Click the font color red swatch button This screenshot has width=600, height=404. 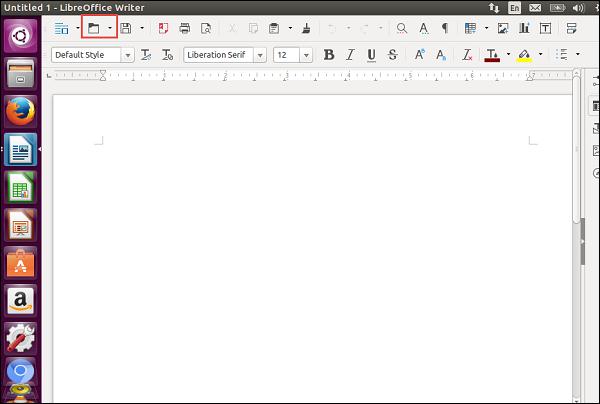pyautogui.click(x=492, y=55)
